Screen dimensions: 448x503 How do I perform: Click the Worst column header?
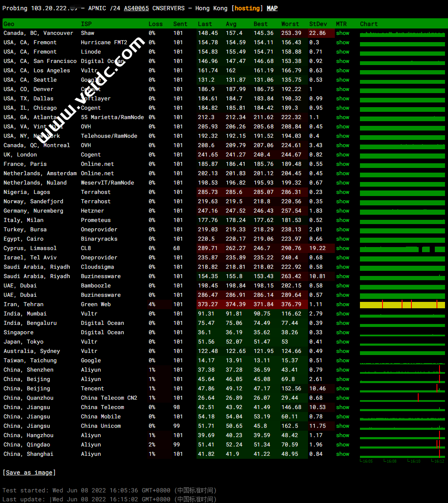[x=290, y=24]
